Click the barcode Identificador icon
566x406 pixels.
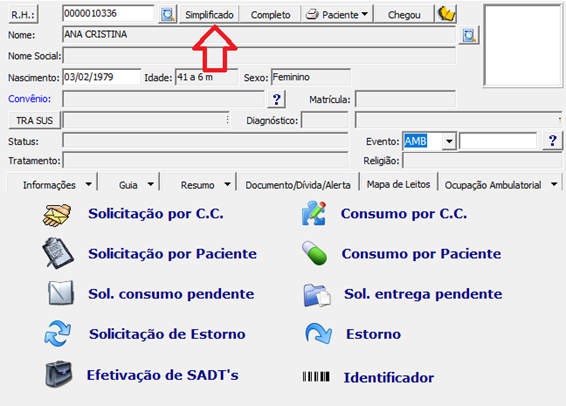[x=316, y=377]
